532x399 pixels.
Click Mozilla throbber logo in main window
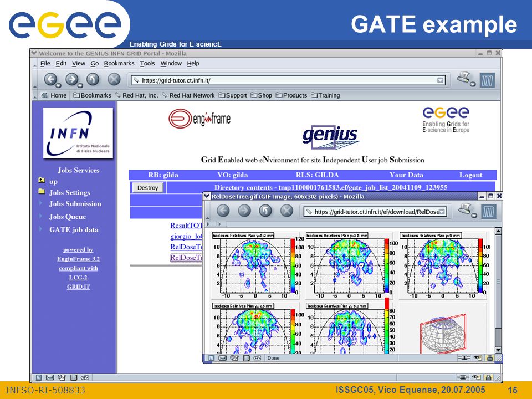[487, 80]
